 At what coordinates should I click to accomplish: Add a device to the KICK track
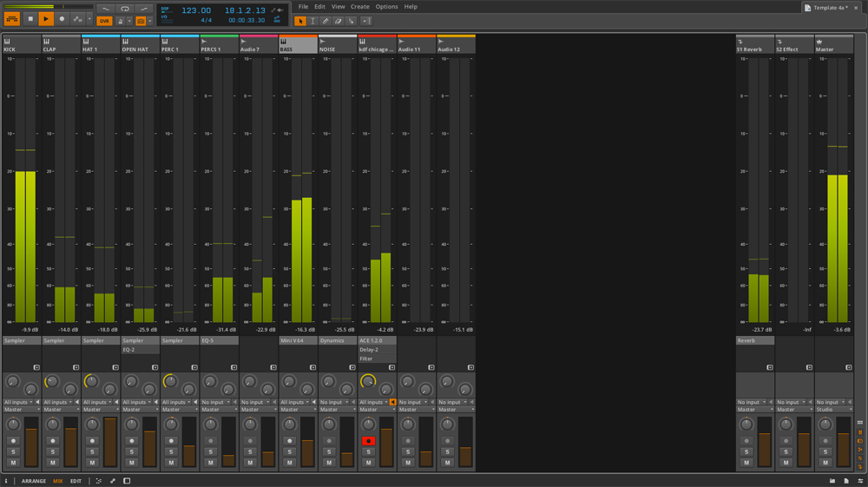click(x=36, y=367)
